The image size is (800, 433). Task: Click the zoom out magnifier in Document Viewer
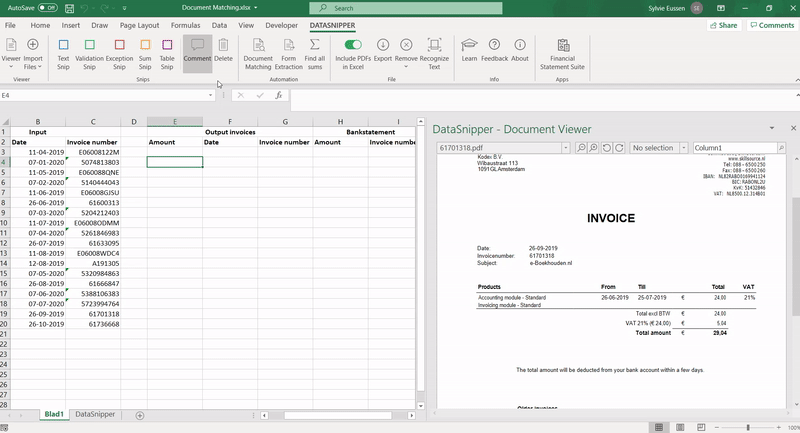(x=581, y=148)
